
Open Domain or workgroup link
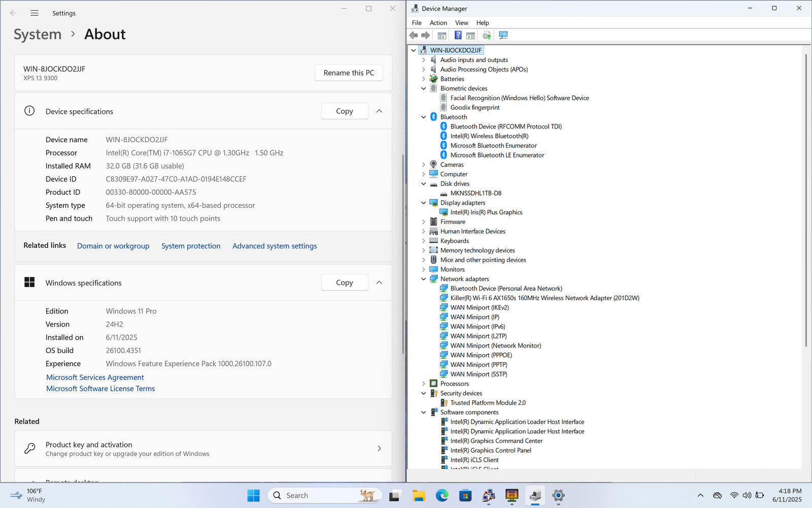coord(113,246)
